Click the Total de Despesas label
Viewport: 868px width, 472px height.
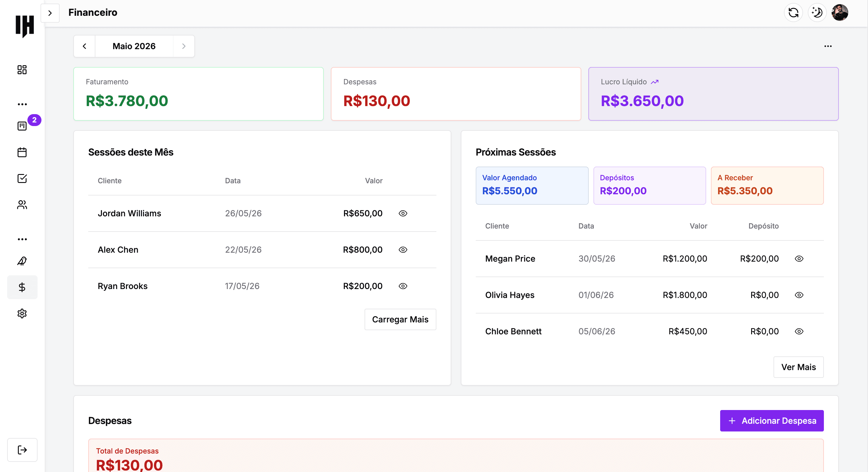click(127, 451)
